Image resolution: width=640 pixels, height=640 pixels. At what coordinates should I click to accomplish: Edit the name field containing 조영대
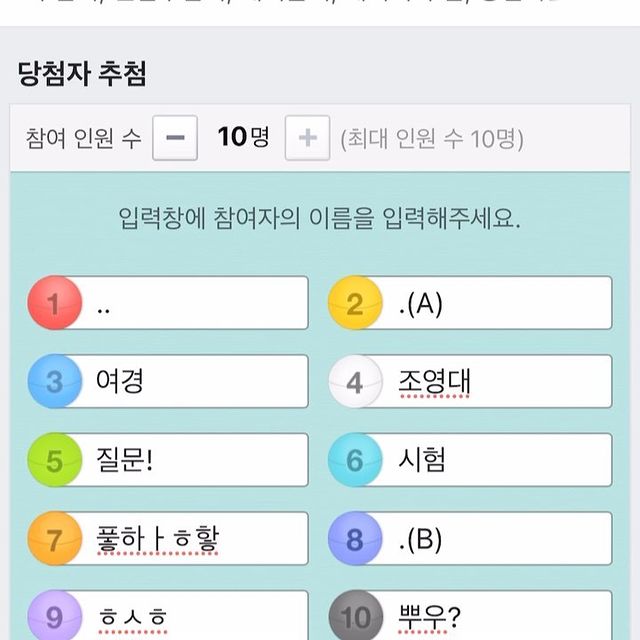pos(500,381)
